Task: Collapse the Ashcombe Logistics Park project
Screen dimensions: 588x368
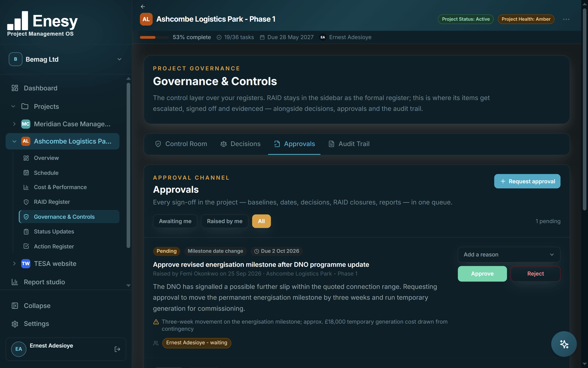Action: (14, 141)
